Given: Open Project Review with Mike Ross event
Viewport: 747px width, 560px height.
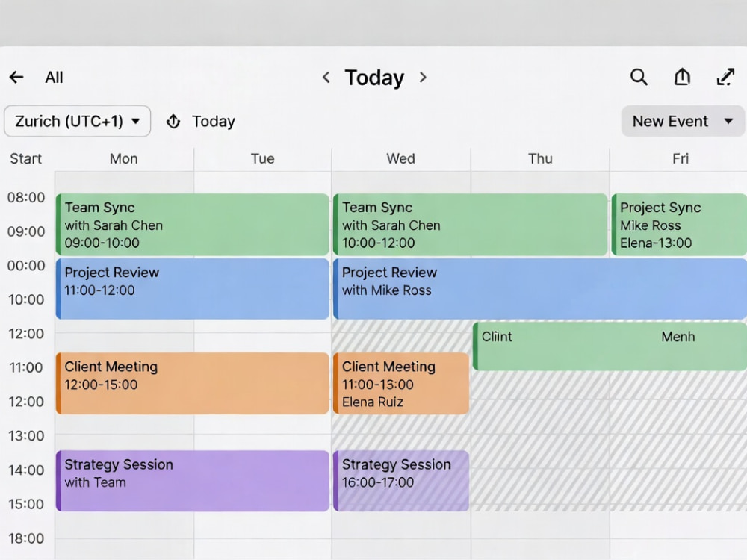Looking at the screenshot, I should pos(540,288).
